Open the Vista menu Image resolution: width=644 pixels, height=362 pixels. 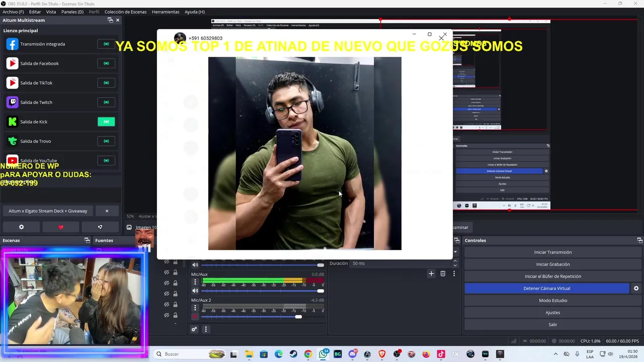pyautogui.click(x=51, y=12)
